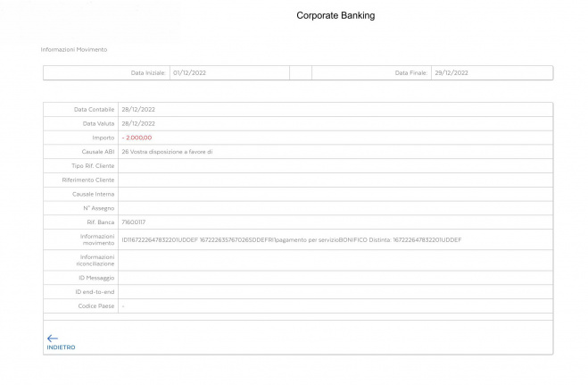588x385 pixels.
Task: Click the empty N° Assegno field
Action: (335, 208)
